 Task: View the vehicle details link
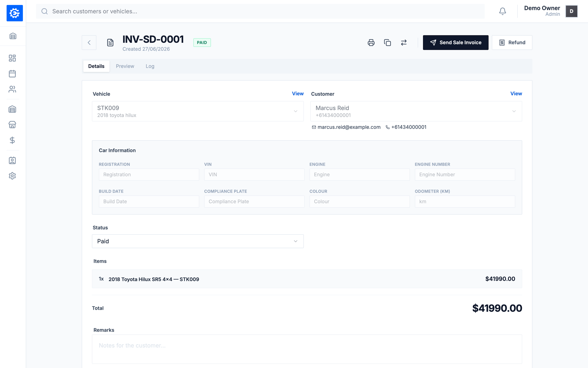click(298, 94)
